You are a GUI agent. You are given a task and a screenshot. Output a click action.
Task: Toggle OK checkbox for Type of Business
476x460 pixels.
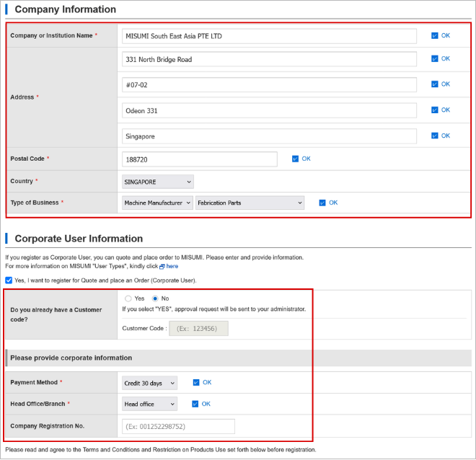322,203
